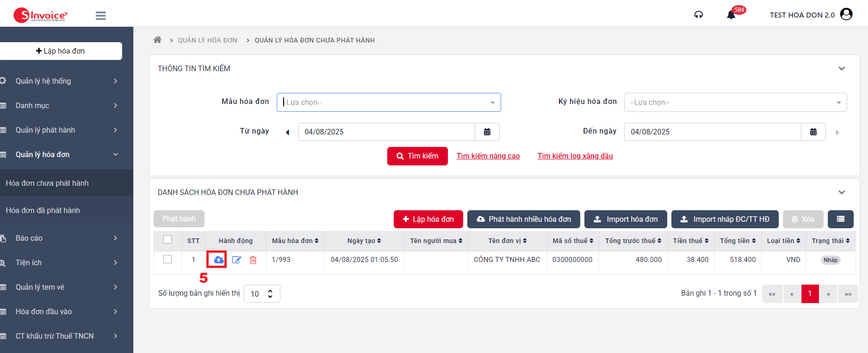Click the edit pencil icon for invoice 1/993

(x=236, y=260)
